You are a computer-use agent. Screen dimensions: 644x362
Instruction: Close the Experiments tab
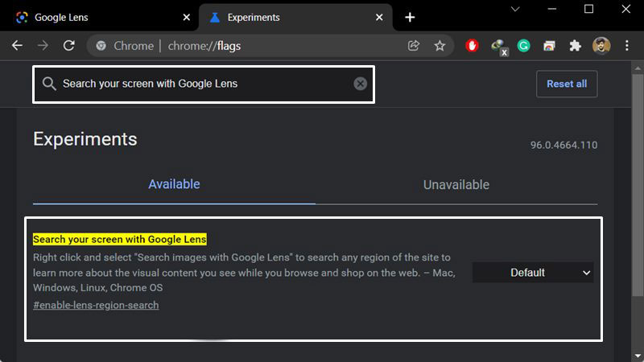(x=379, y=17)
